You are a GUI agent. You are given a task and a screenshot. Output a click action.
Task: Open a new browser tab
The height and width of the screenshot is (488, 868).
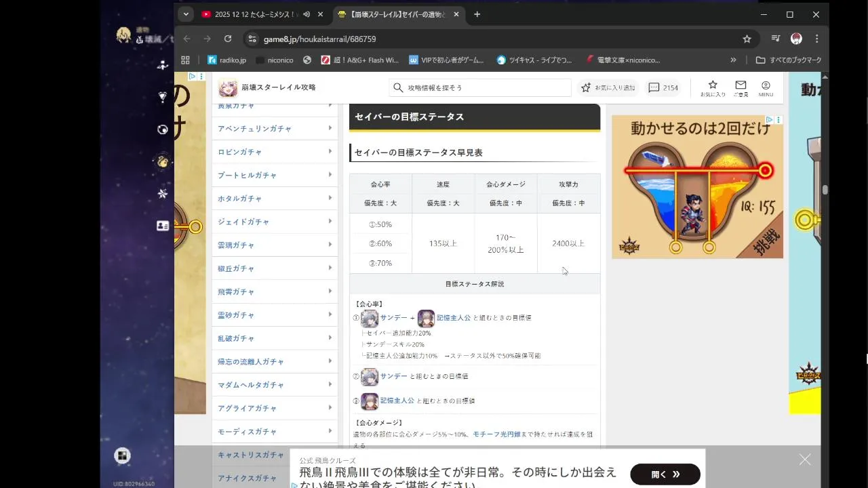(477, 14)
